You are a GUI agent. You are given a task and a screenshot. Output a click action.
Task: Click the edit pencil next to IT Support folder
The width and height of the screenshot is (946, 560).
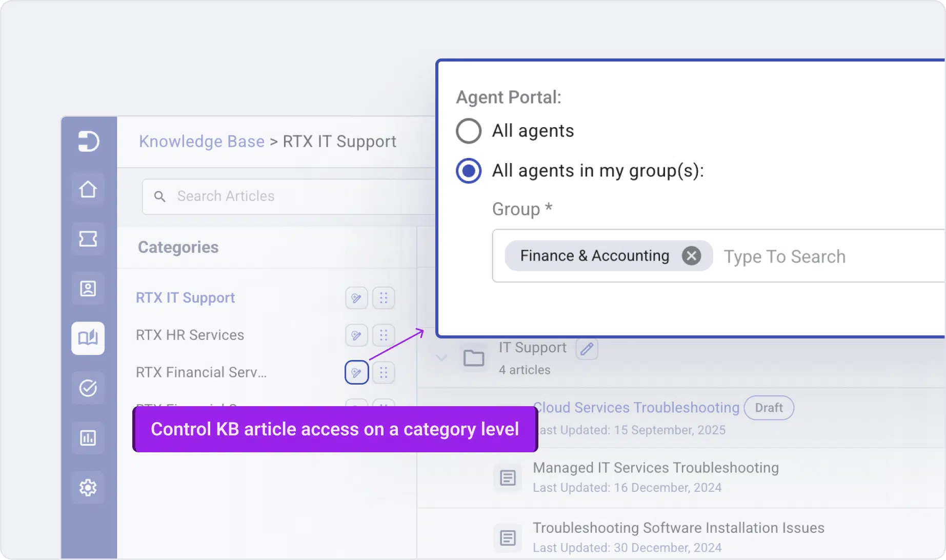pyautogui.click(x=587, y=349)
